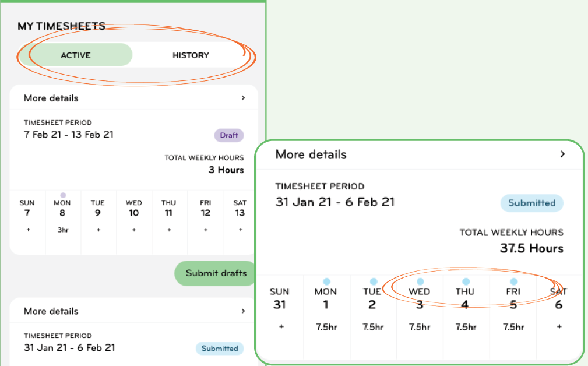This screenshot has height=366, width=588.
Task: Open 7.5hr entry under THU 4
Action: pyautogui.click(x=466, y=327)
